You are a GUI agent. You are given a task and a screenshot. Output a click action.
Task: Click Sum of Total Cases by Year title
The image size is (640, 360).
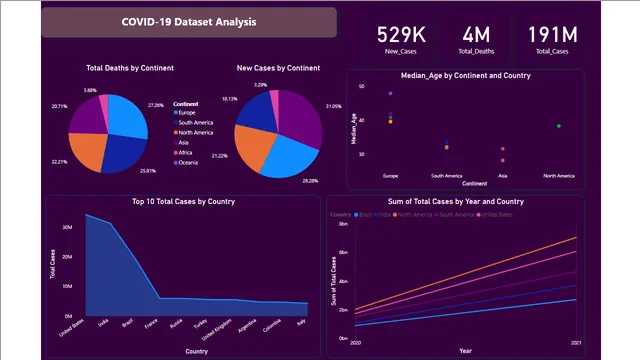click(456, 201)
